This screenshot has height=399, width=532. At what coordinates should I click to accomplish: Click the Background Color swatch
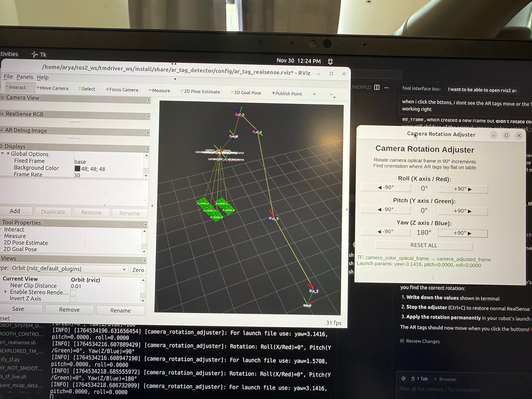77,169
